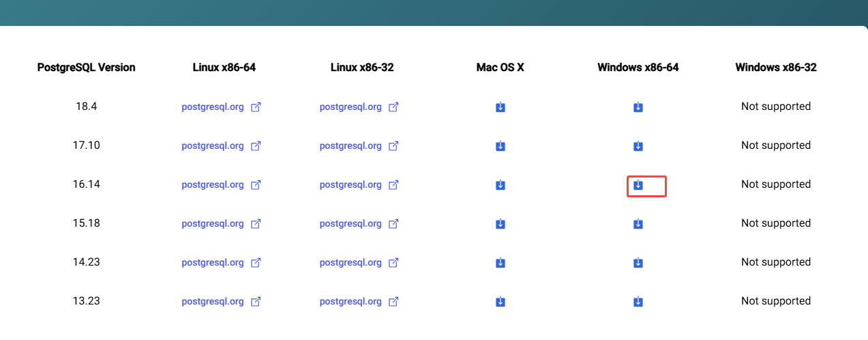
Task: Click "Not supported" in the 17.10 row
Action: [776, 145]
